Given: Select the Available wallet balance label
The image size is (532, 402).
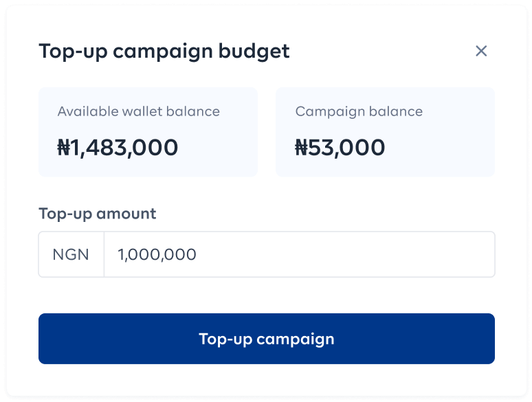Looking at the screenshot, I should click(138, 111).
